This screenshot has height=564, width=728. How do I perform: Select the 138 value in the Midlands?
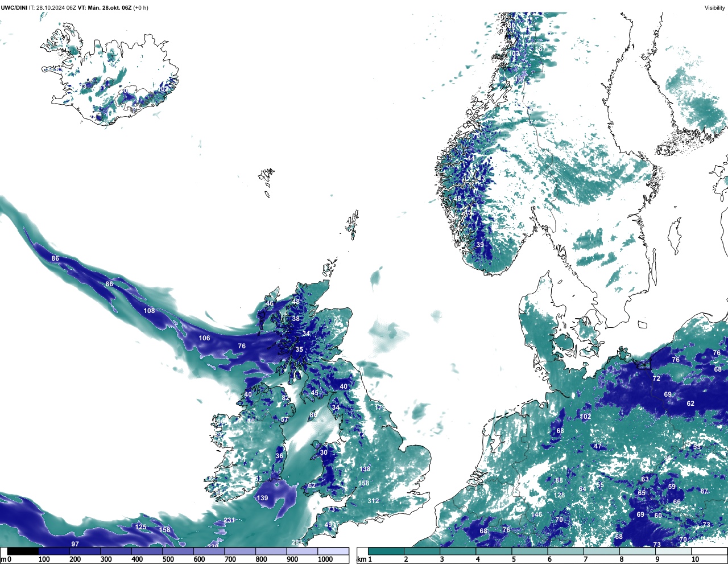tap(365, 469)
